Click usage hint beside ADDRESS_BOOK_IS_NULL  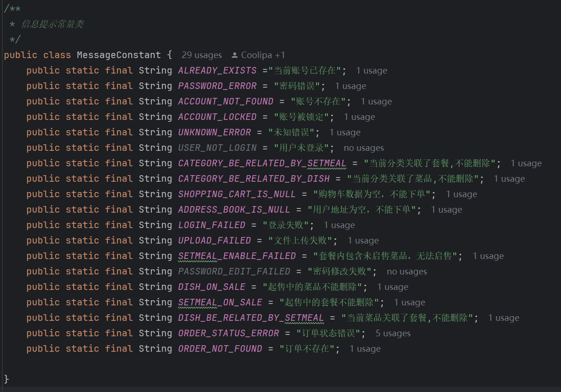click(x=447, y=210)
